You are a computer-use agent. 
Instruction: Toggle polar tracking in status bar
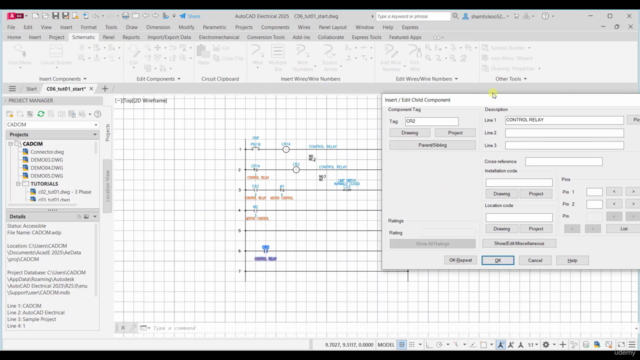click(x=439, y=345)
